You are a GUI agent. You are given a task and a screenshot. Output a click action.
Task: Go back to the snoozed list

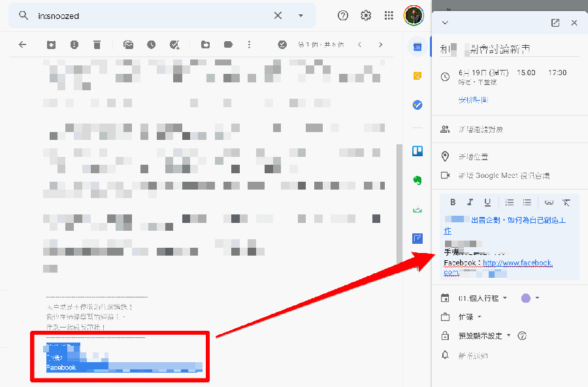pyautogui.click(x=22, y=44)
